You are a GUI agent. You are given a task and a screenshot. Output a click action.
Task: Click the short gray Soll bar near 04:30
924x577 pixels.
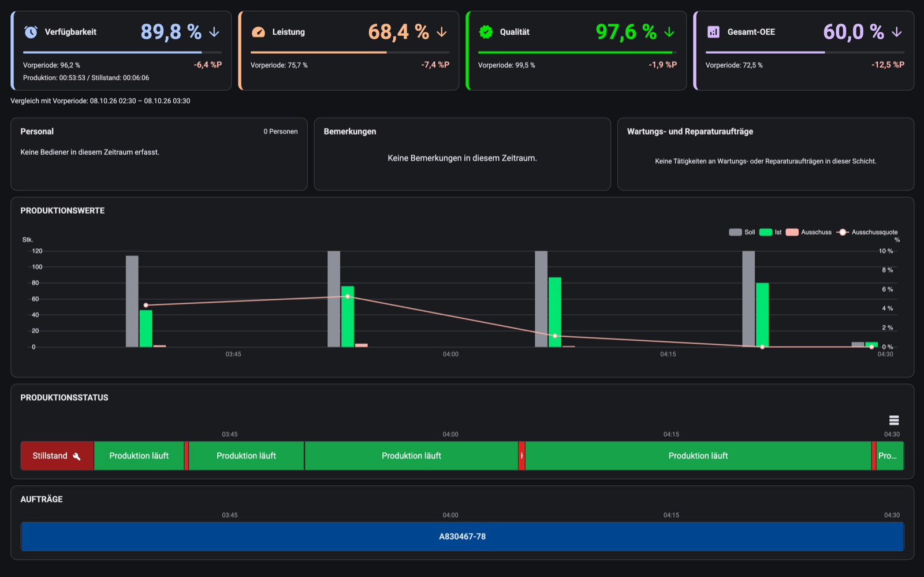click(x=858, y=344)
